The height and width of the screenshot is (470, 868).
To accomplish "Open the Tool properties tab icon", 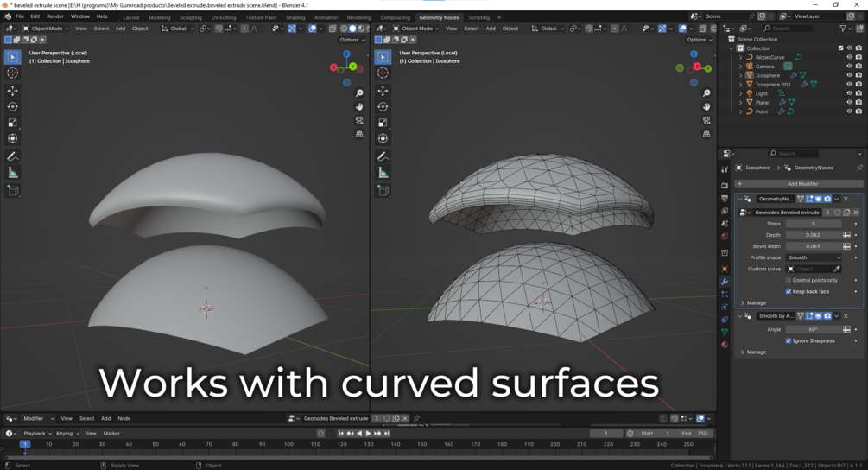I will coord(725,169).
